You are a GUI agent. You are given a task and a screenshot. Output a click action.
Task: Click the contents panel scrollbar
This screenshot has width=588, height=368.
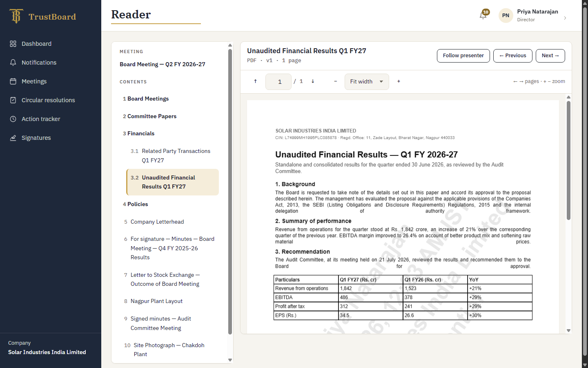point(230,191)
